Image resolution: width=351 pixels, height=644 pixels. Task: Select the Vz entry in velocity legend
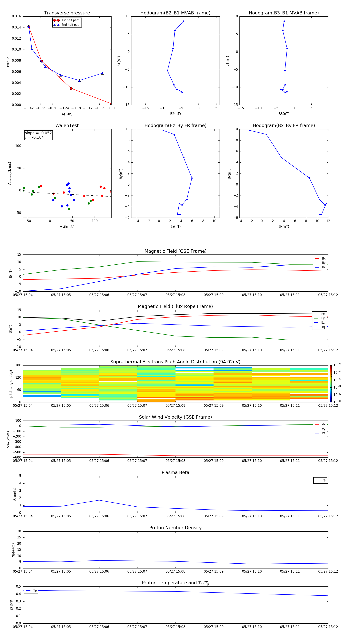click(x=320, y=433)
